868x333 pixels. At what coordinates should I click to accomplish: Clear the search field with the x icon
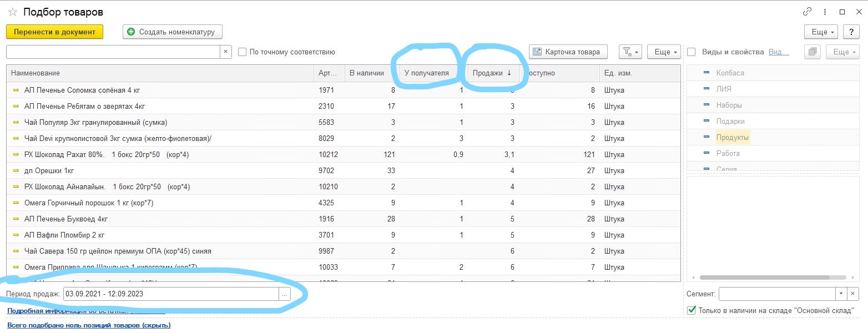tap(225, 52)
